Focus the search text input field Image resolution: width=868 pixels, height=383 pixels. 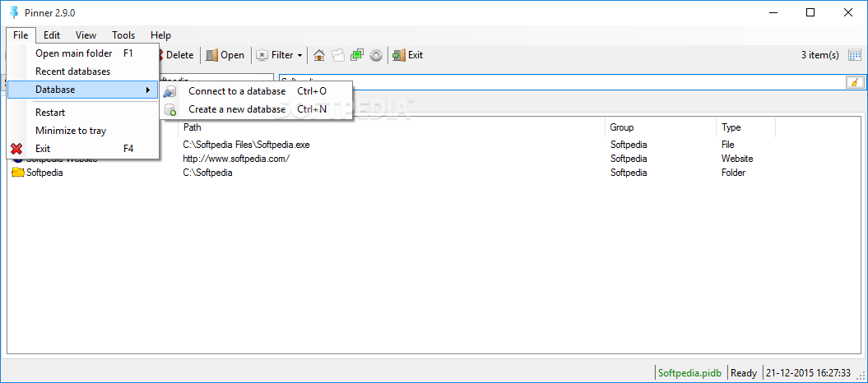(562, 82)
